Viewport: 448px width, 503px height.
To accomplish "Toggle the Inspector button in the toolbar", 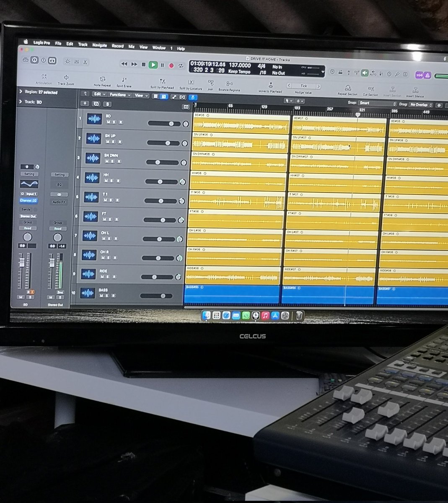I will click(34, 60).
